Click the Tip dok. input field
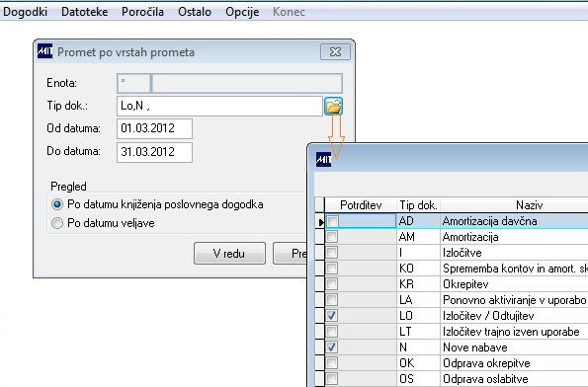Image resolution: width=588 pixels, height=387 pixels. coord(219,106)
